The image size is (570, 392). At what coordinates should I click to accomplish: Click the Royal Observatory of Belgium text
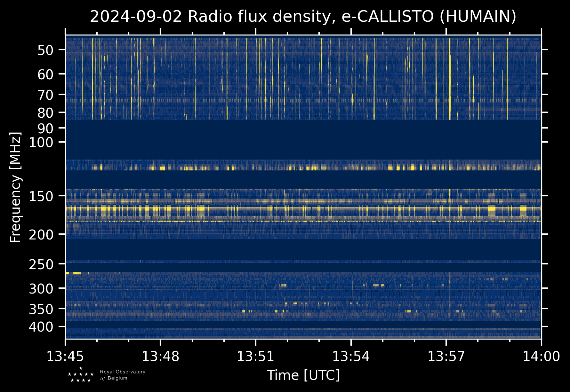[123, 375]
